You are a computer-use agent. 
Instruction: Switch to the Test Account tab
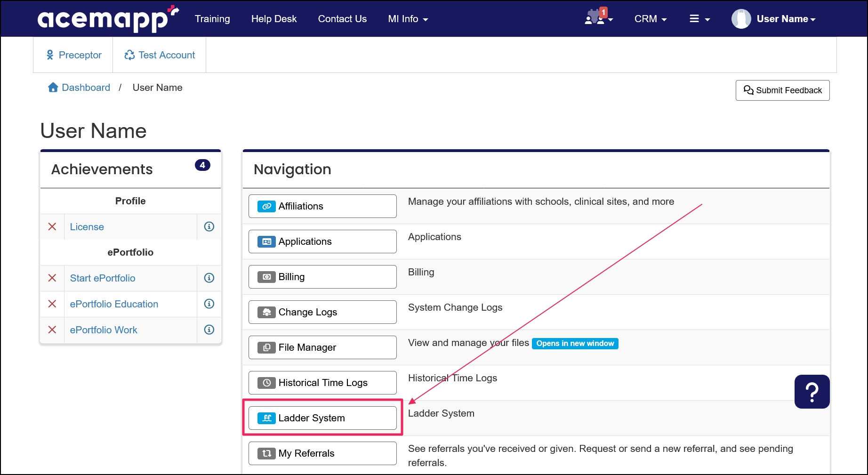[x=159, y=55]
